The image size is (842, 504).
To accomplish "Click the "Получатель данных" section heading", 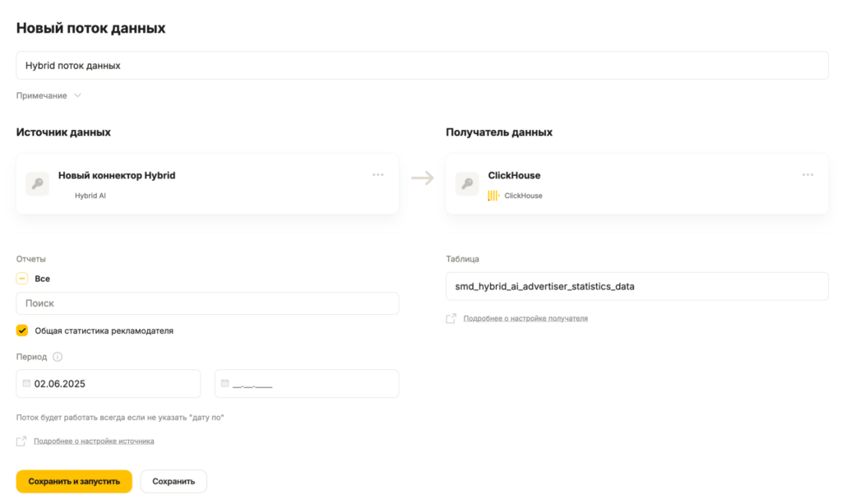I will pyautogui.click(x=499, y=132).
